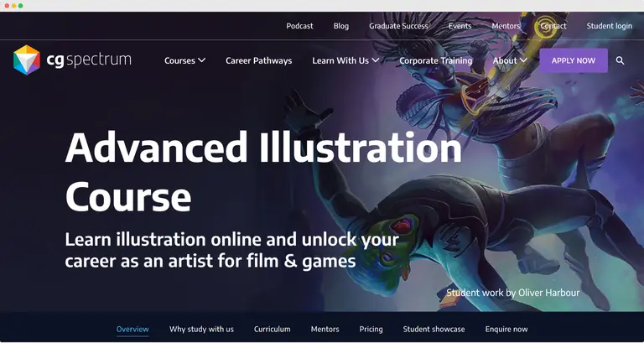Open the Student showcase tab

(x=434, y=329)
